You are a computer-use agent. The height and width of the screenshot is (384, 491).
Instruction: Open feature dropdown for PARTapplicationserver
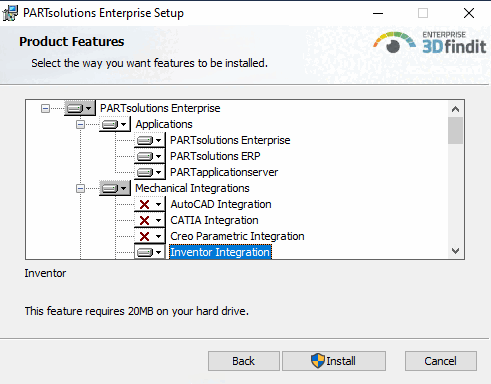tap(150, 172)
